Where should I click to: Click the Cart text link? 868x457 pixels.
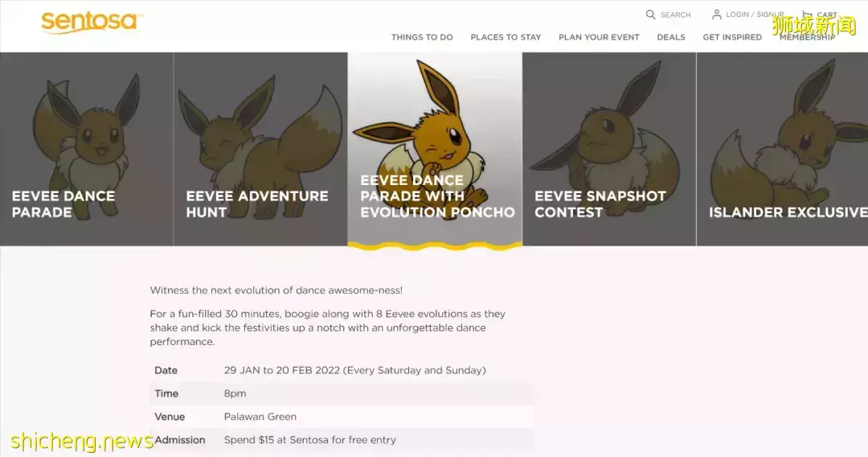coord(827,14)
